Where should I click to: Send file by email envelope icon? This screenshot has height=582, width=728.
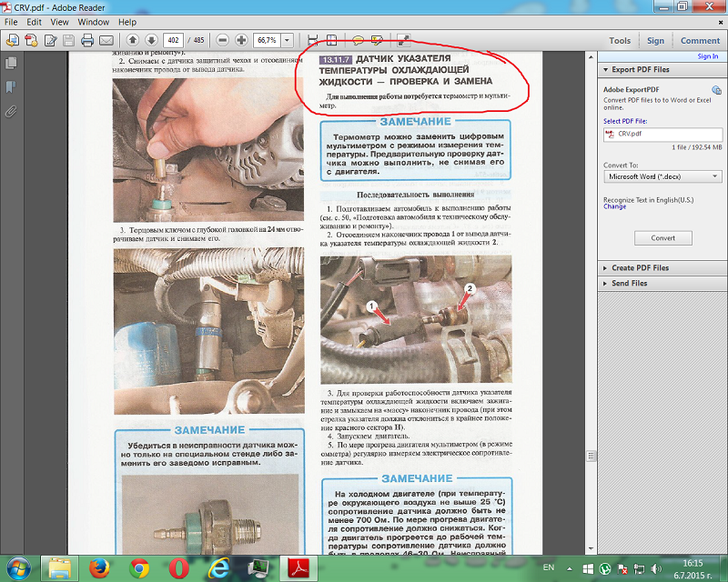[x=106, y=40]
